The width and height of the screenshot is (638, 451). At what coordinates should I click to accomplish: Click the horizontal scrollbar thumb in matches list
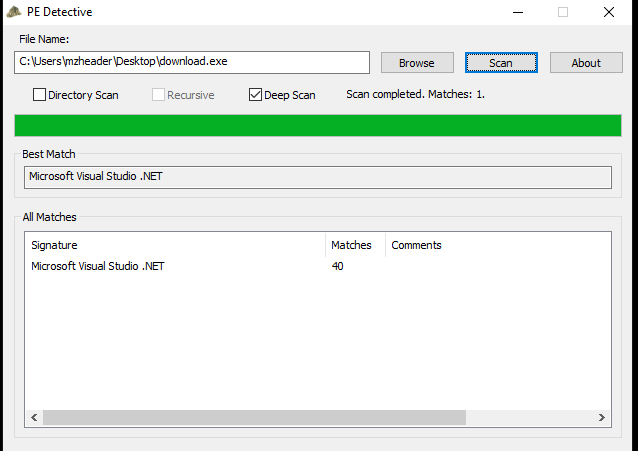pos(254,418)
